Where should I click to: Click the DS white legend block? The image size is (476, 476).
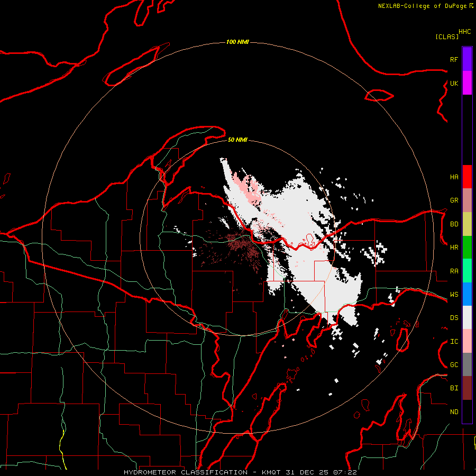coord(467,317)
